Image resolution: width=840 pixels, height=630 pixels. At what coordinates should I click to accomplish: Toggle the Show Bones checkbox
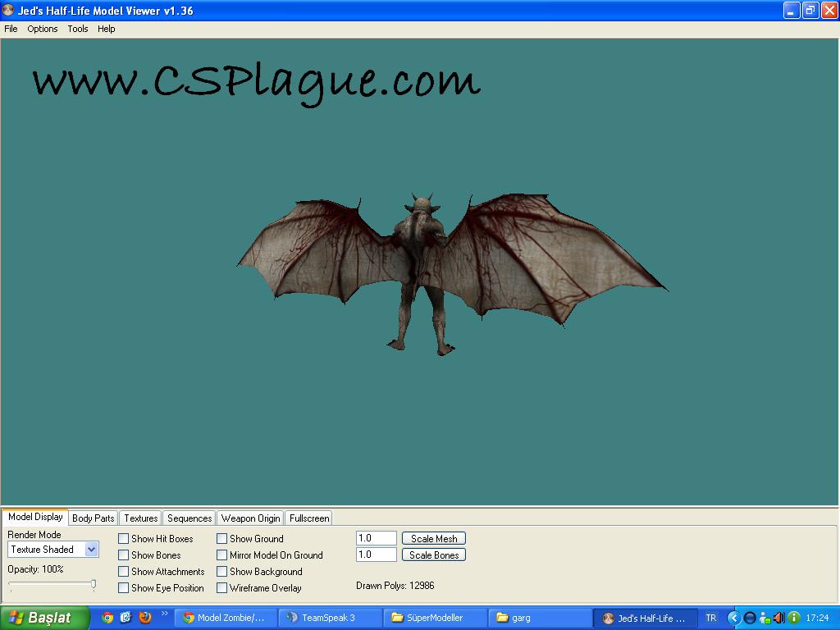point(124,555)
